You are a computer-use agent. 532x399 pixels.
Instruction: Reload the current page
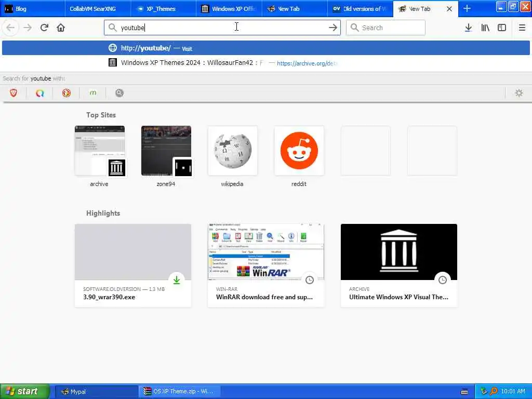pyautogui.click(x=44, y=28)
